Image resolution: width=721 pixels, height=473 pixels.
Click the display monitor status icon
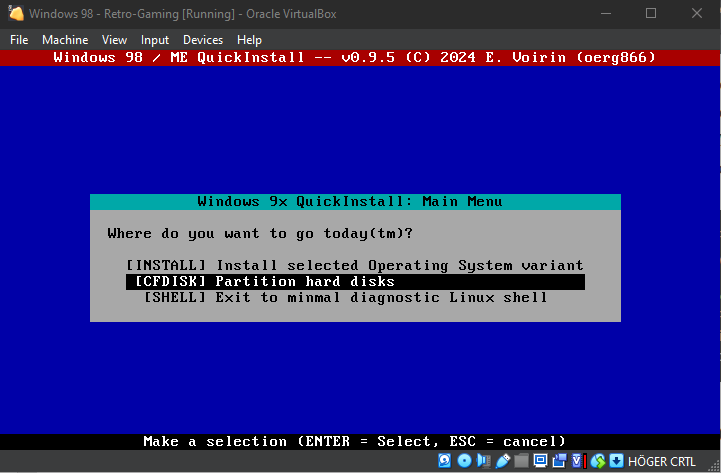pos(540,461)
